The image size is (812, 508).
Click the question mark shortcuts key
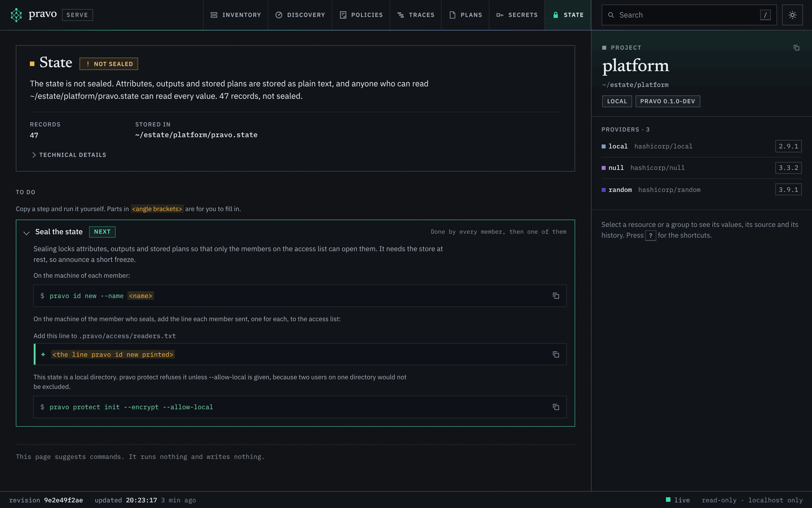point(651,236)
